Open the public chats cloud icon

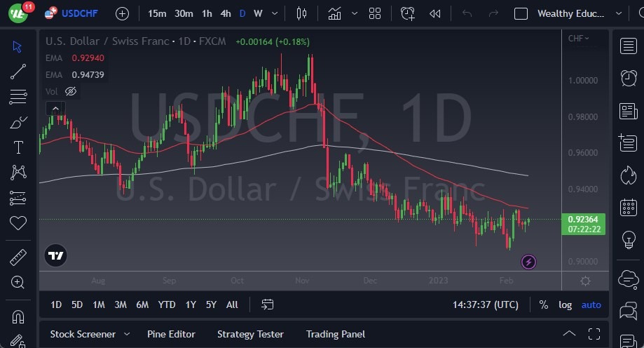pos(629,279)
